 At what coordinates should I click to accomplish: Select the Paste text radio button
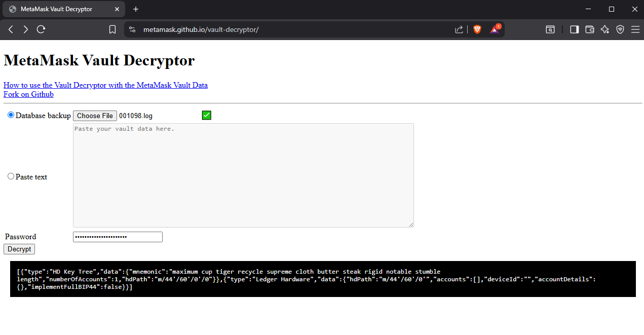click(11, 176)
